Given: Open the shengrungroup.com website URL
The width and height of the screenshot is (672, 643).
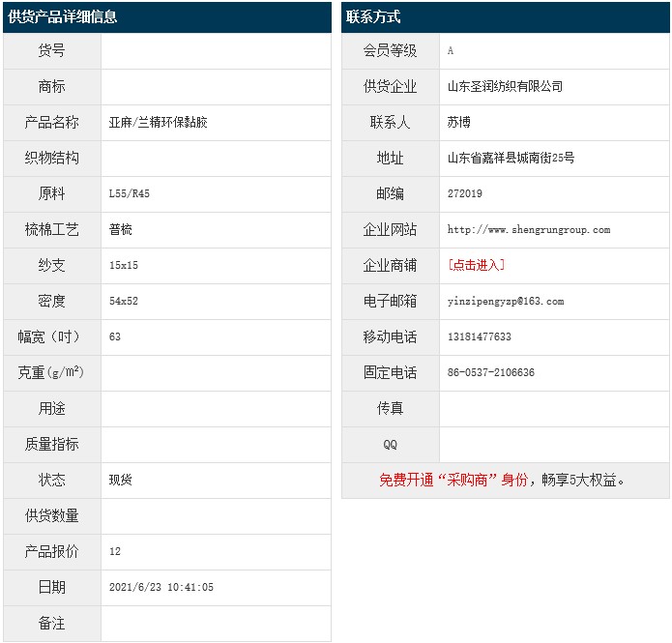Looking at the screenshot, I should tap(528, 230).
